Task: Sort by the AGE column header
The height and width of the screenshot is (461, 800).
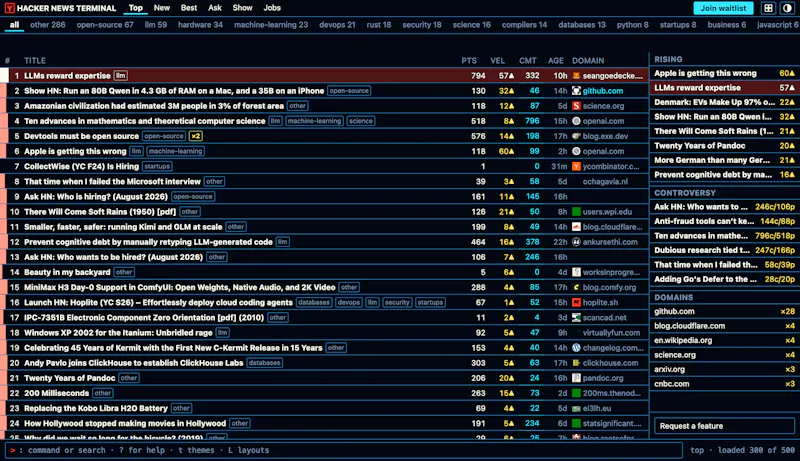Action: click(556, 60)
